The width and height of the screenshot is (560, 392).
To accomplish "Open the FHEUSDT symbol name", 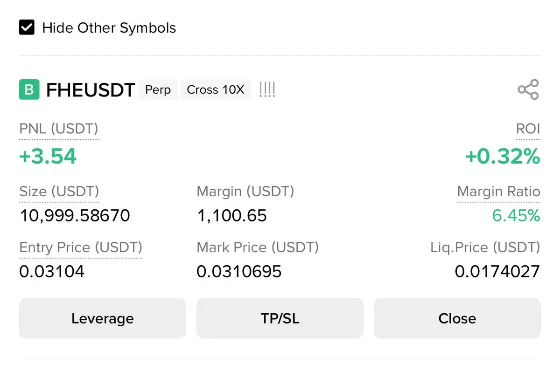I will pos(91,89).
